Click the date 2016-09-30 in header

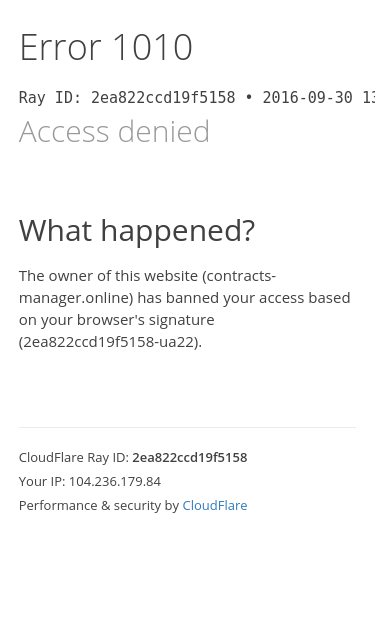307,98
